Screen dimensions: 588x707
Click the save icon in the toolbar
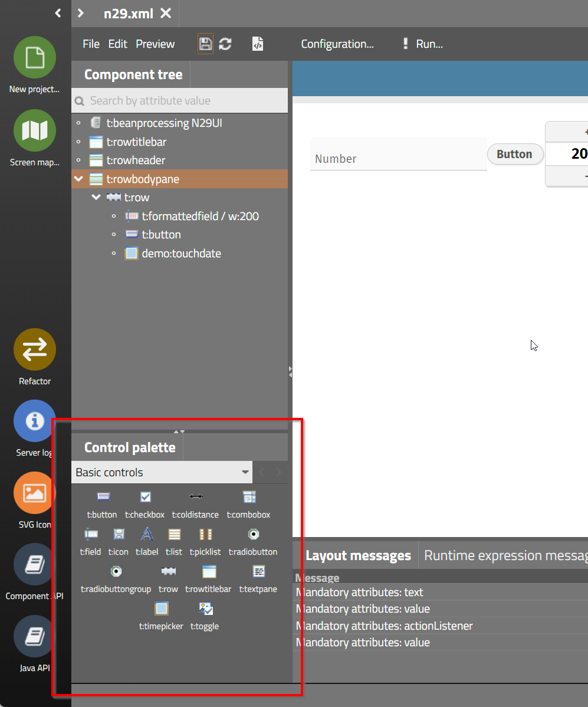(205, 44)
